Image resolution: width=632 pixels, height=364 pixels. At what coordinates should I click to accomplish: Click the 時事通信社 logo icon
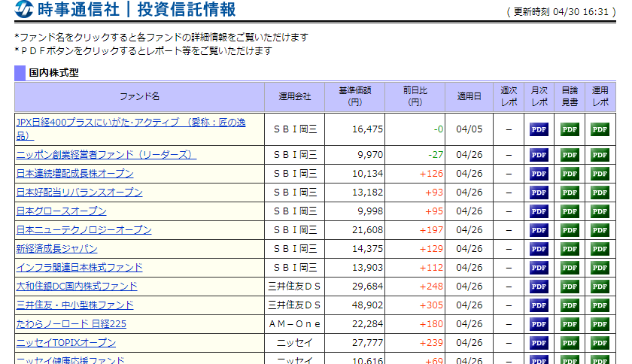(x=23, y=10)
